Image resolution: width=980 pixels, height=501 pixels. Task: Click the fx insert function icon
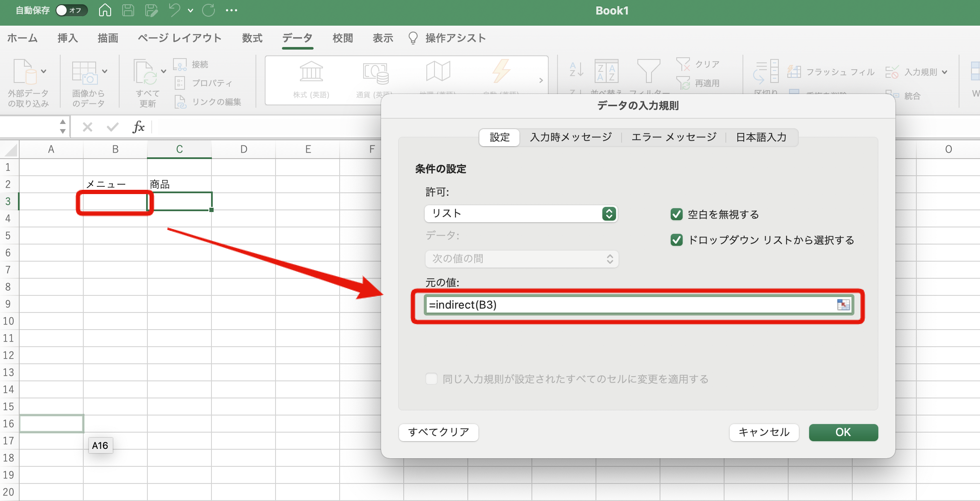tap(138, 127)
